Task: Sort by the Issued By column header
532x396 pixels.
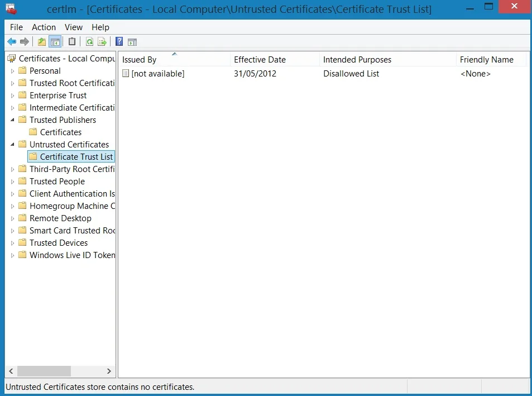Action: (x=174, y=59)
